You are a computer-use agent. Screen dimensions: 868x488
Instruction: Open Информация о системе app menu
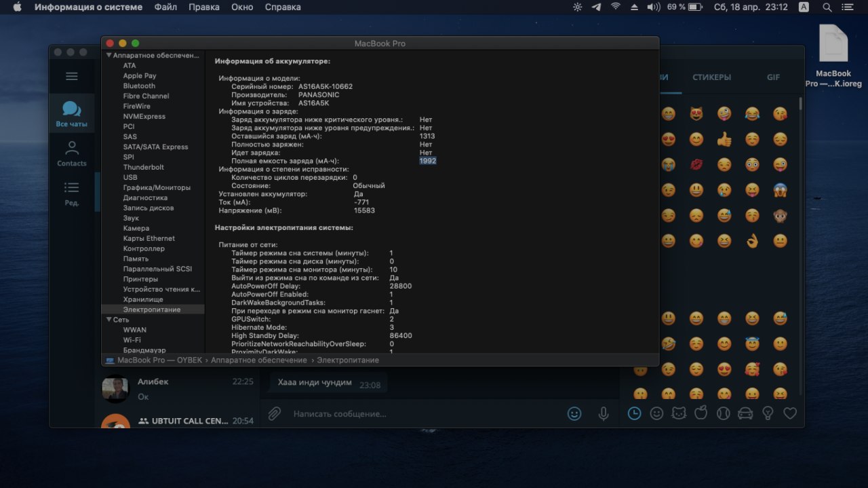click(x=89, y=7)
